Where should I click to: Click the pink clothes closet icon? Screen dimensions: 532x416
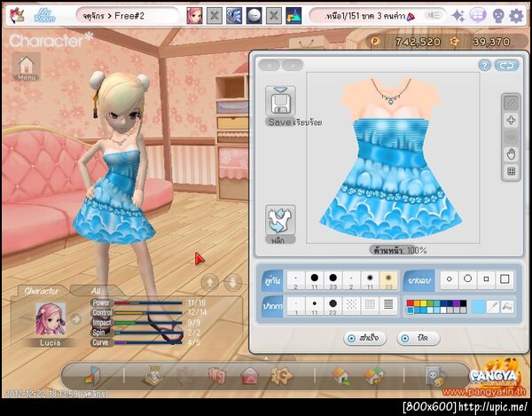point(217,376)
